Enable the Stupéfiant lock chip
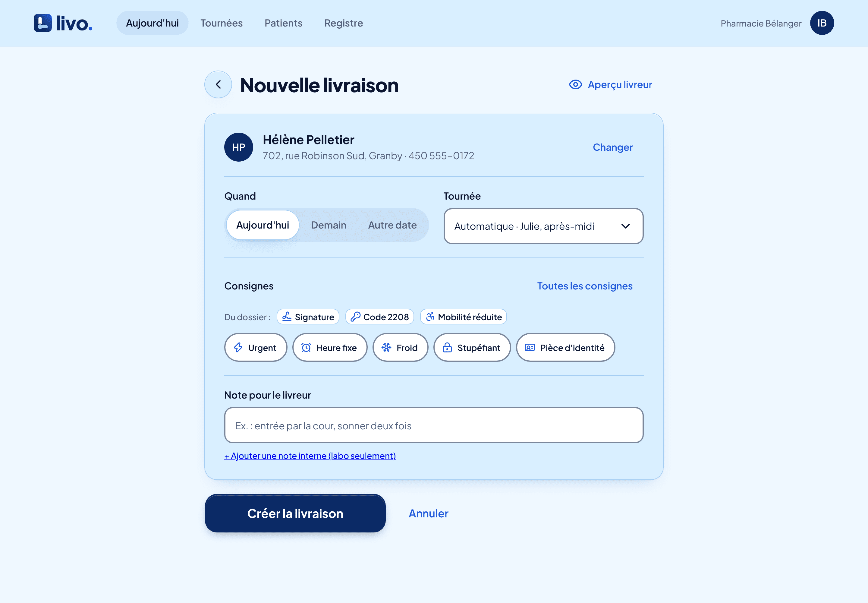This screenshot has width=868, height=603. pyautogui.click(x=472, y=348)
